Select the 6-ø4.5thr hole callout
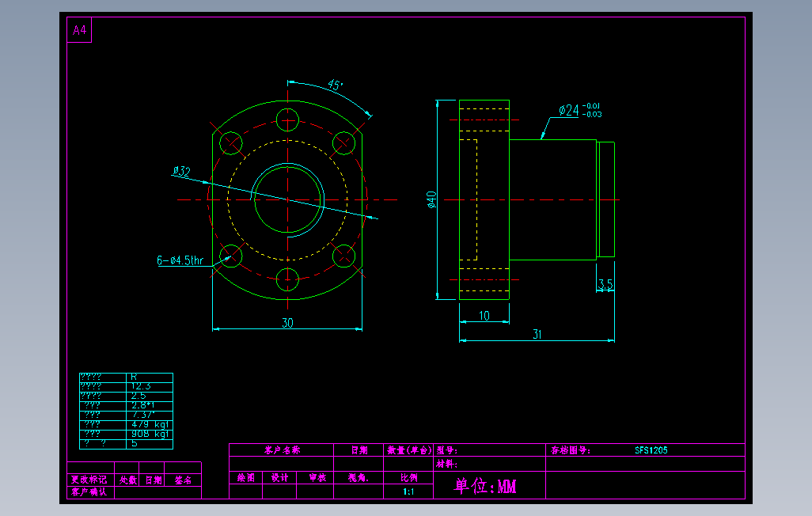The width and height of the screenshot is (812, 516). [x=180, y=260]
